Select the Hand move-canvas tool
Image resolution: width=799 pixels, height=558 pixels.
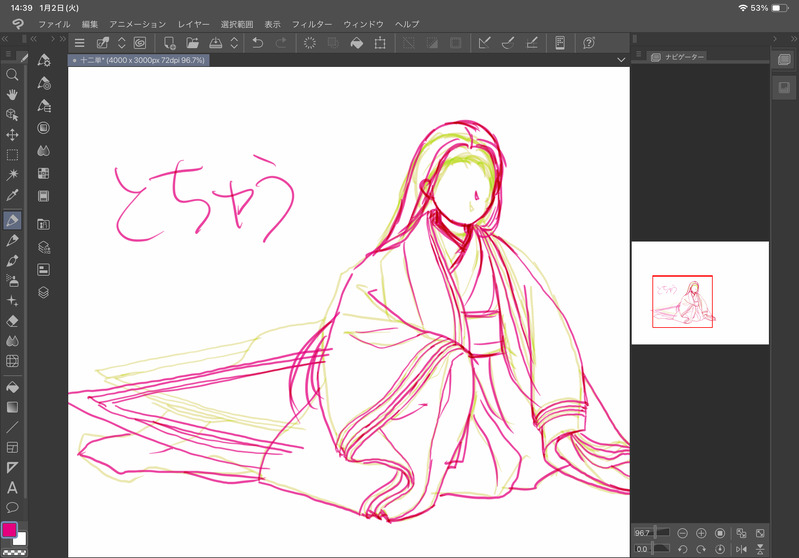[12, 95]
